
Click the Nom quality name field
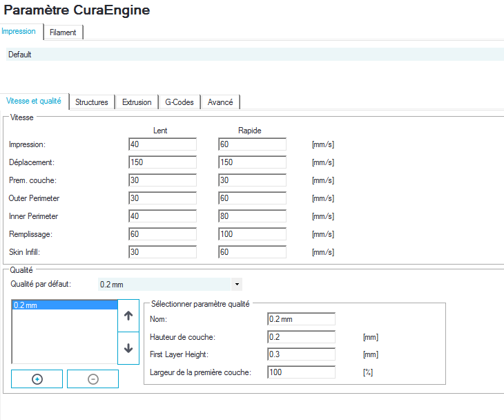[302, 319]
